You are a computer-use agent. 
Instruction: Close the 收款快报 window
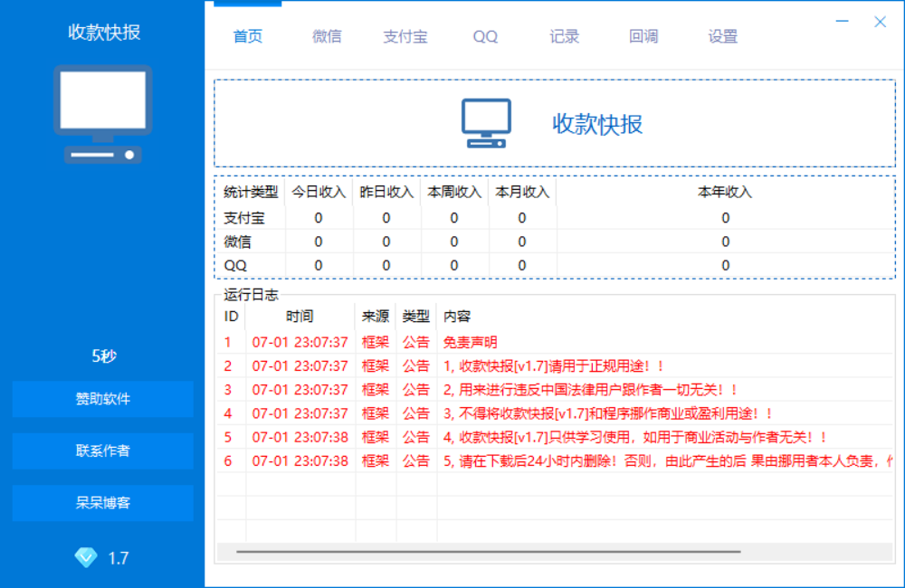(x=880, y=22)
